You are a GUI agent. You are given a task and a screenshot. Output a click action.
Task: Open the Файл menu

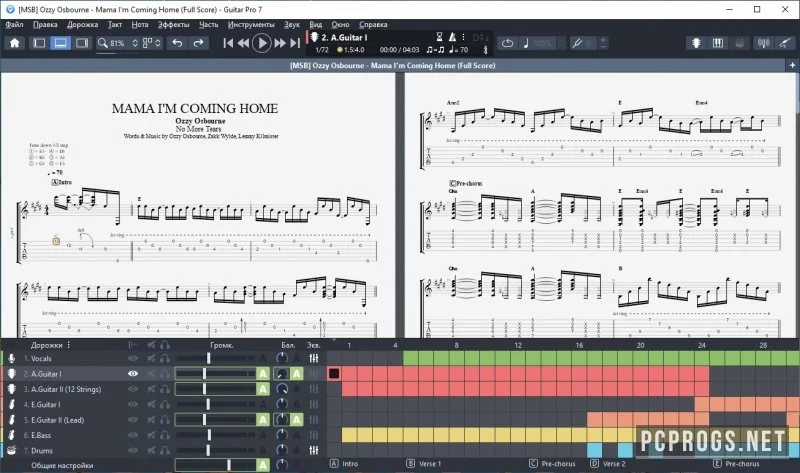click(14, 24)
